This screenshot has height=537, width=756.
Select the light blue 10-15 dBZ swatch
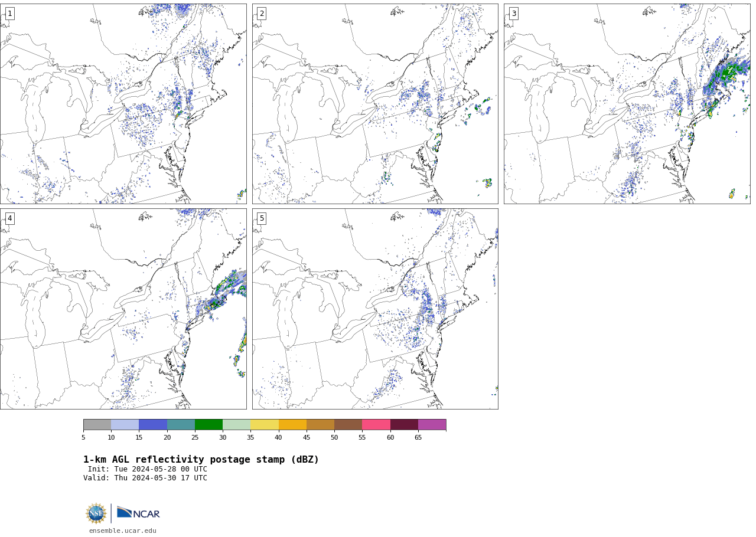click(x=125, y=425)
